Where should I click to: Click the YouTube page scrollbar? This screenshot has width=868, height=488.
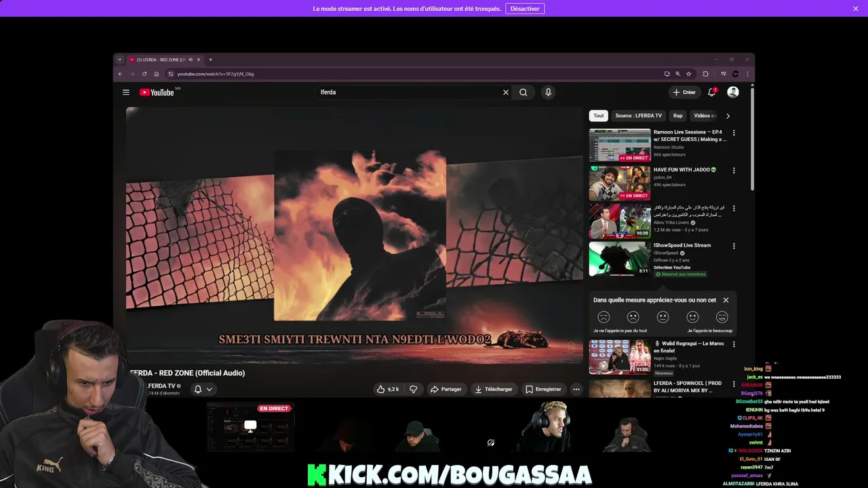coord(752,138)
